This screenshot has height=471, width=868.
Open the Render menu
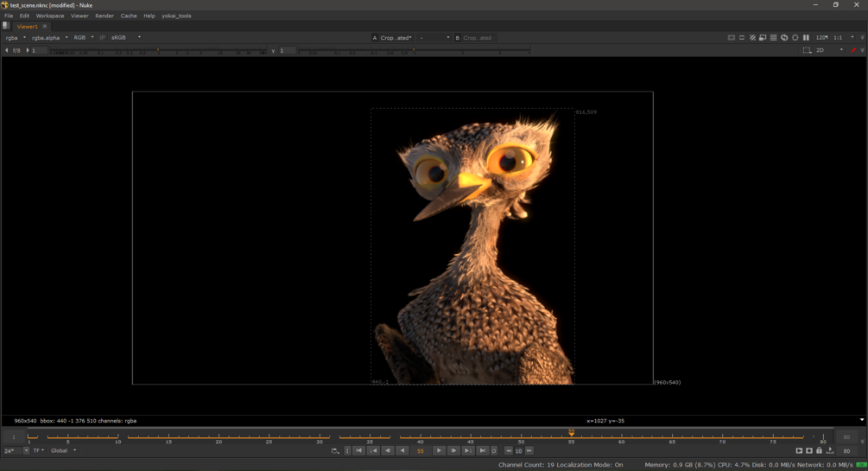click(104, 16)
